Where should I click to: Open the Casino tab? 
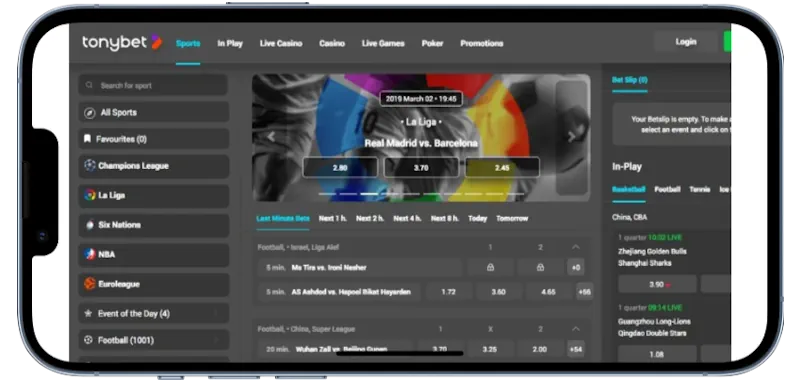tap(332, 43)
